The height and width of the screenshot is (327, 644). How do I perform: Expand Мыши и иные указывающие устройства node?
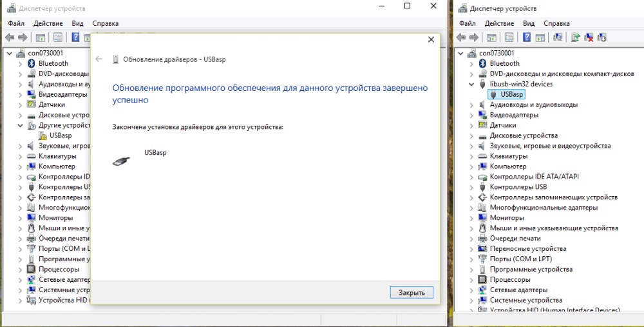[471, 228]
